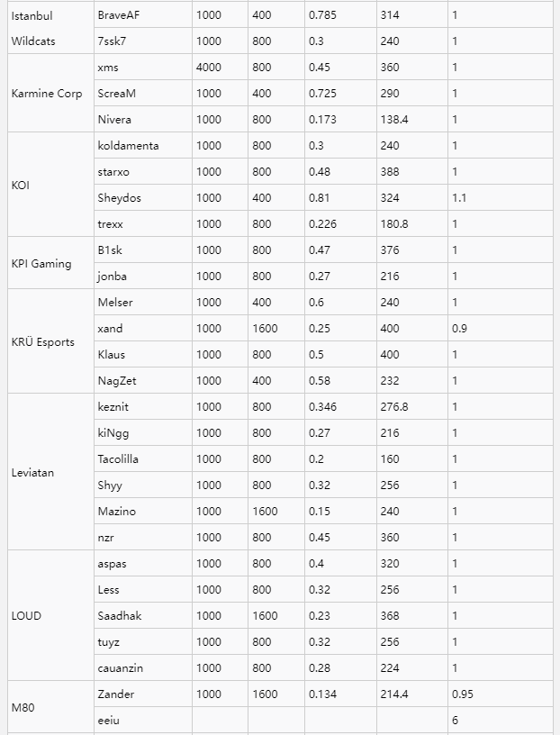Select the ScreaM player cell

point(115,94)
